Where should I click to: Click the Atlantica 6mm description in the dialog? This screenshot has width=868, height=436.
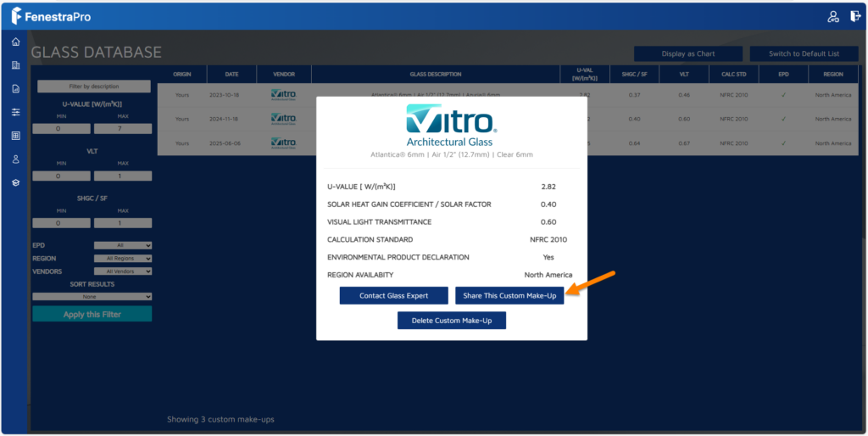[x=452, y=154]
